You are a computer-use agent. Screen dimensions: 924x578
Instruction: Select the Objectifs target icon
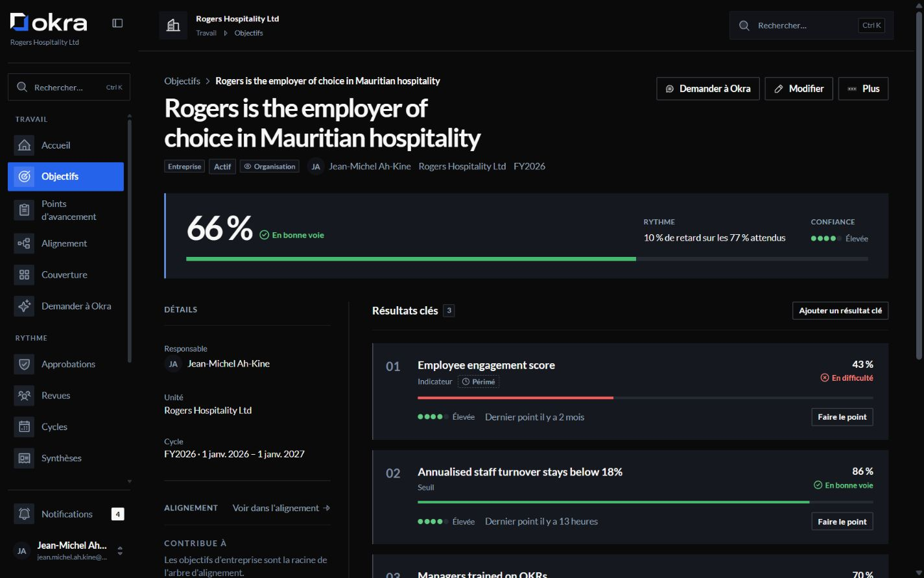point(24,176)
